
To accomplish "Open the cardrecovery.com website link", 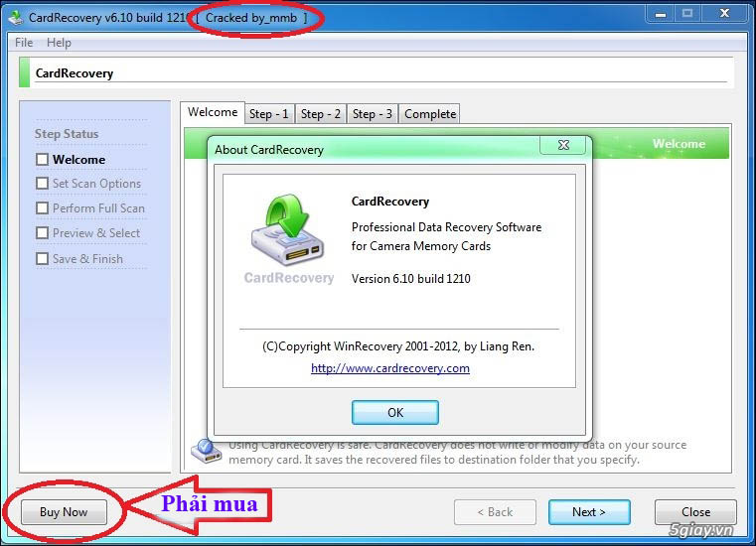I will click(x=389, y=368).
